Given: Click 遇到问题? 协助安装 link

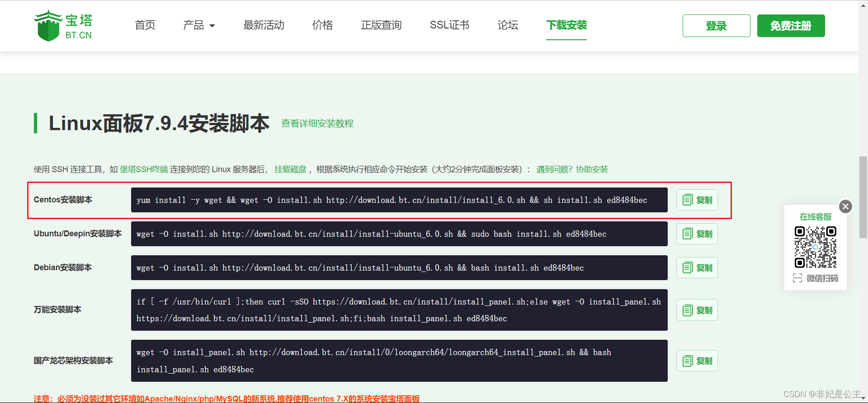Looking at the screenshot, I should pos(572,169).
